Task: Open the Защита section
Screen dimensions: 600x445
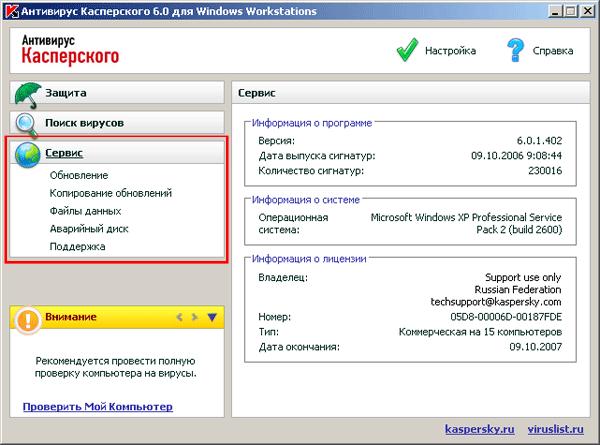Action: tap(117, 92)
